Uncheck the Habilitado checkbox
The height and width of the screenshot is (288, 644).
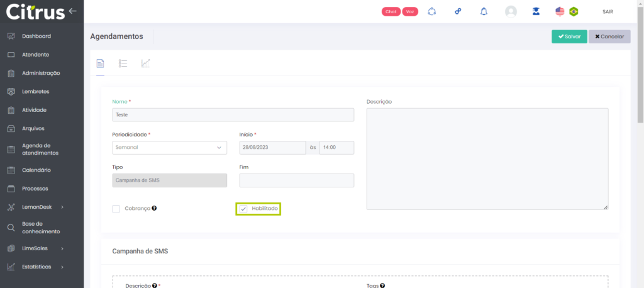[x=243, y=209]
